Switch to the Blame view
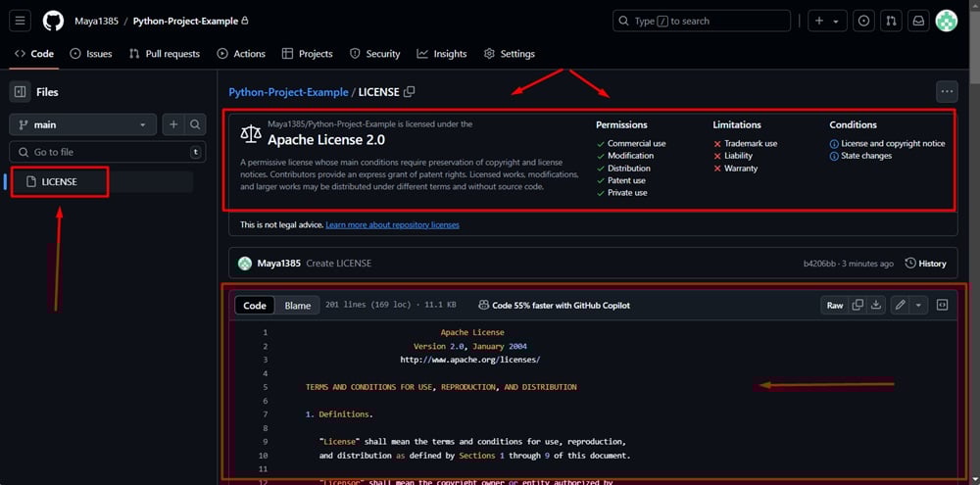Image resolution: width=980 pixels, height=485 pixels. pyautogui.click(x=298, y=305)
